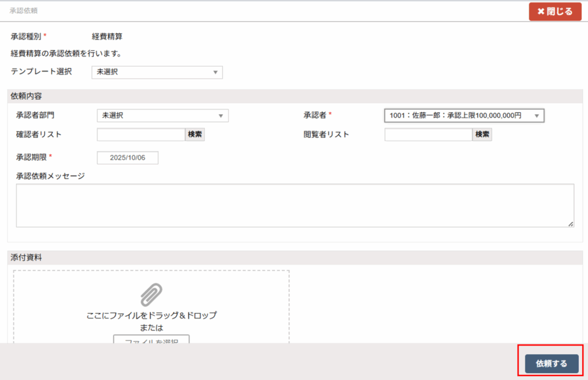Click the paperclip attachment icon

tap(151, 294)
